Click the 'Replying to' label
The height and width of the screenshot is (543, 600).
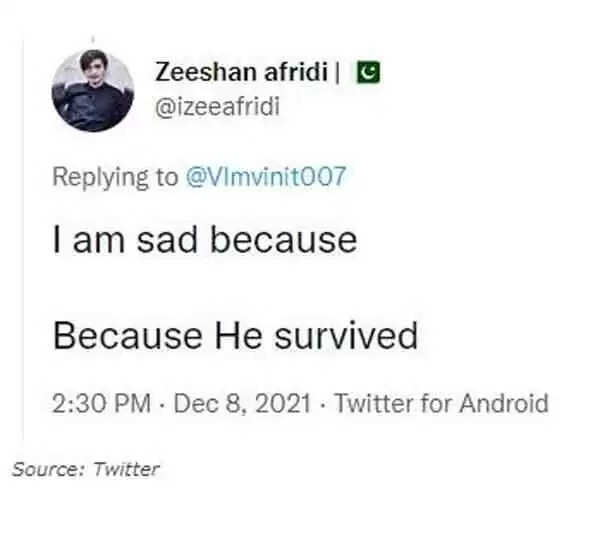(115, 178)
